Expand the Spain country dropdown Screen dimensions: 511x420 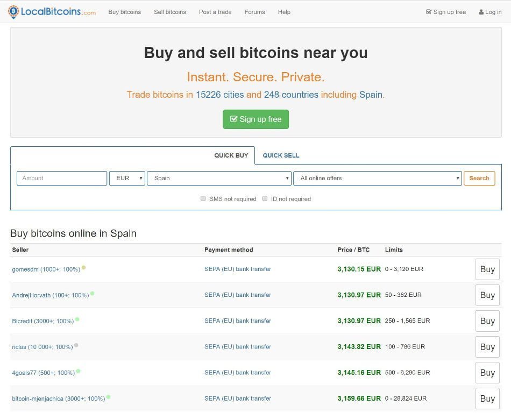tap(219, 178)
